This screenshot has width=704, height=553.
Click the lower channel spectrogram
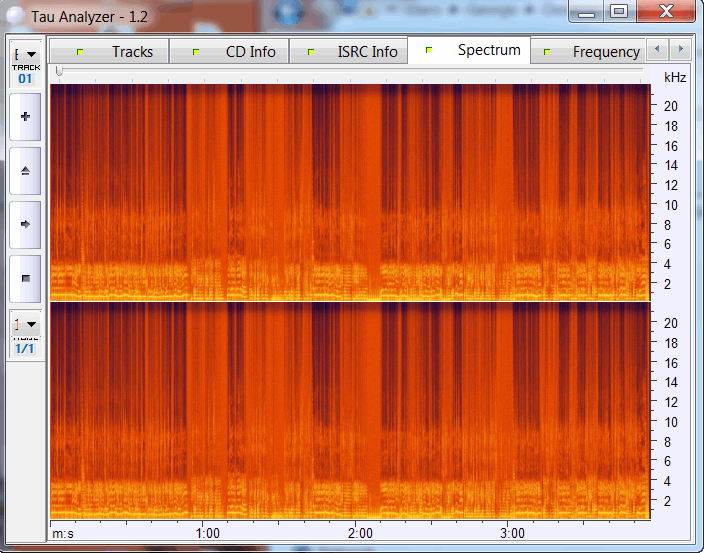pos(350,410)
